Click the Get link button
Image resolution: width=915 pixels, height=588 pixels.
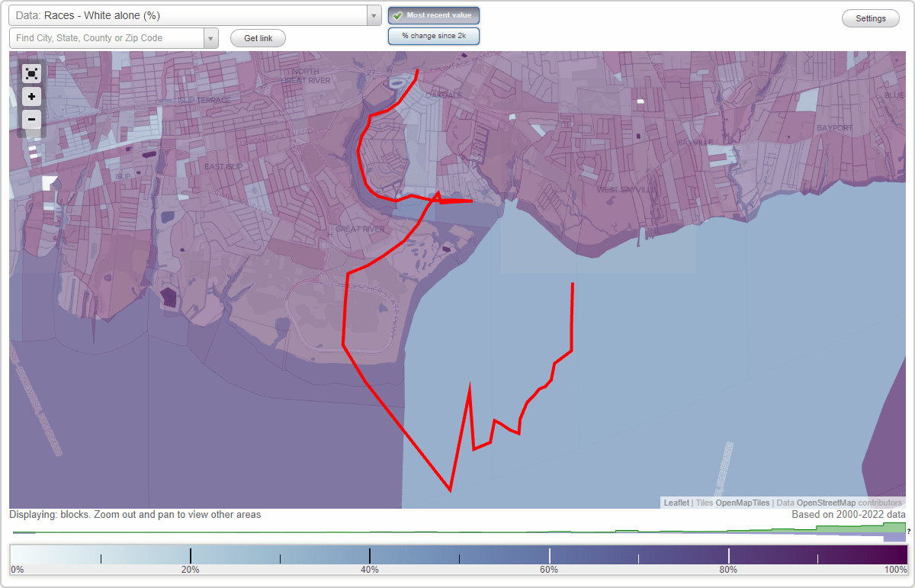coord(258,38)
